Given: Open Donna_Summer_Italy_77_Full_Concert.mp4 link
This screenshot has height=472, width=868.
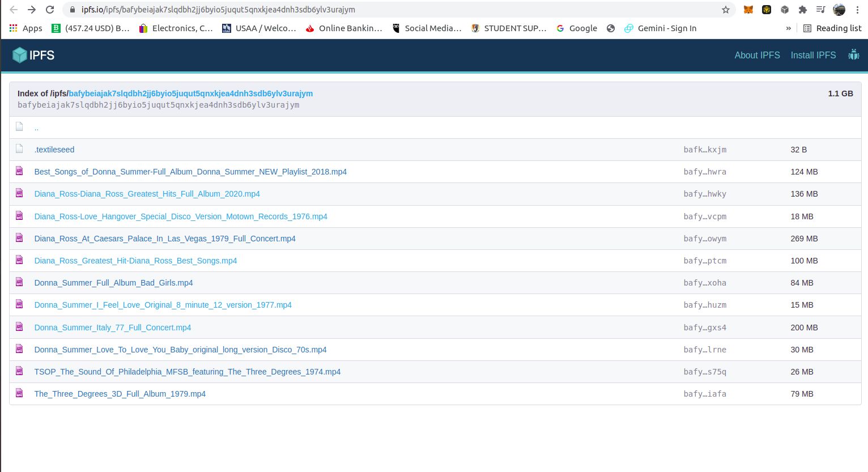Looking at the screenshot, I should pyautogui.click(x=113, y=328).
